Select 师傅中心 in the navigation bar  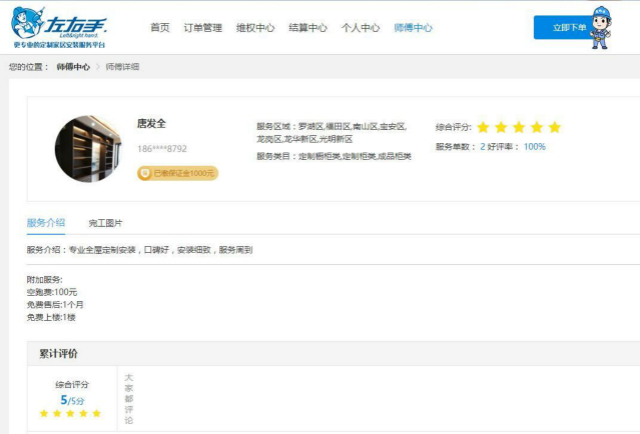[413, 28]
